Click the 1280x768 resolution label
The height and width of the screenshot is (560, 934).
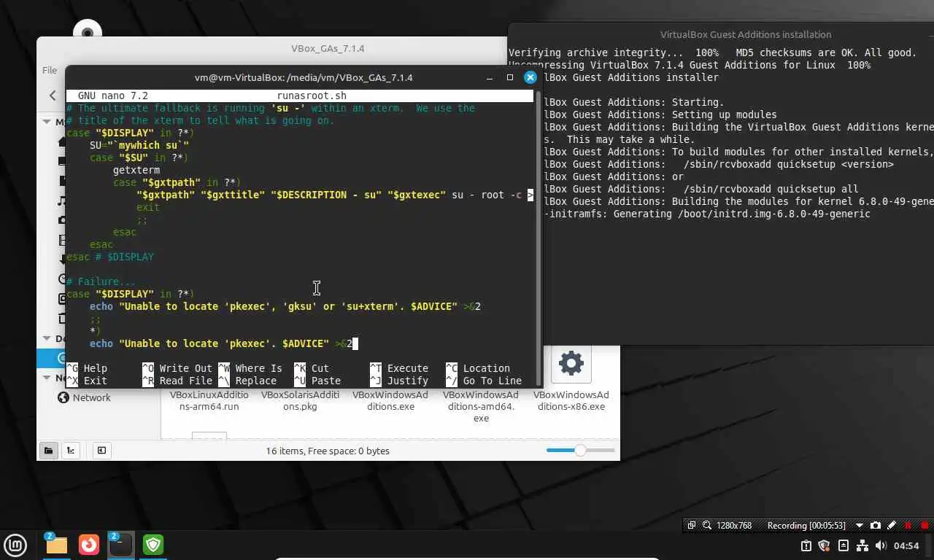point(734,525)
